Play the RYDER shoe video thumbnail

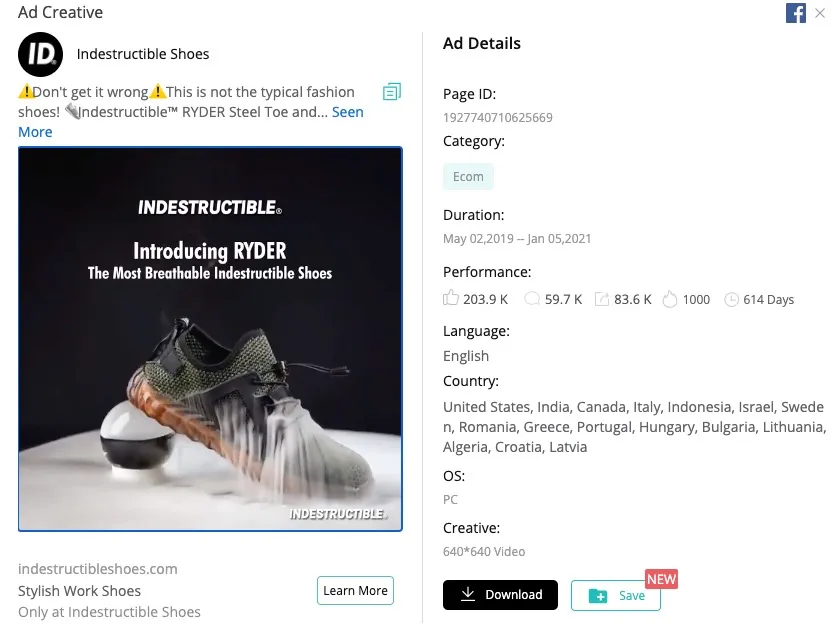210,339
